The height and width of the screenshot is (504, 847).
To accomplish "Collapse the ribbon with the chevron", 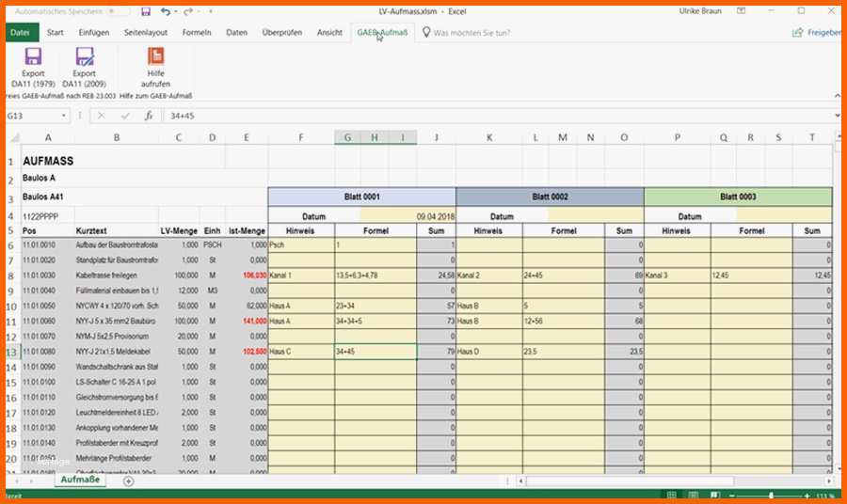I will 838,96.
